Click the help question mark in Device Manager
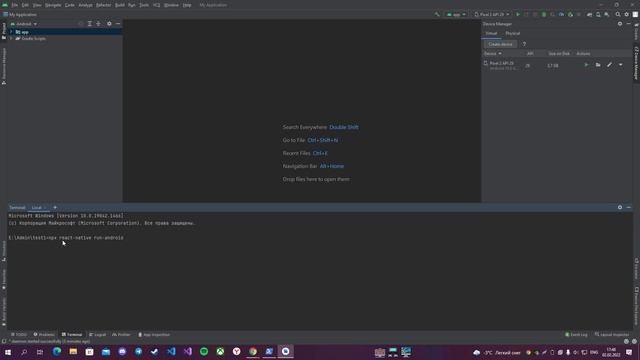640x360 pixels. tap(524, 44)
